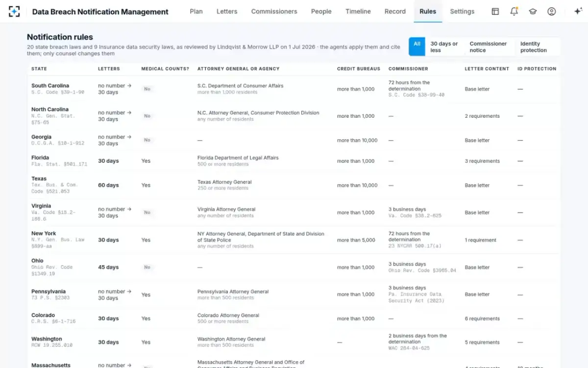Select the South Carolina state name
The width and height of the screenshot is (588, 368).
tap(50, 85)
